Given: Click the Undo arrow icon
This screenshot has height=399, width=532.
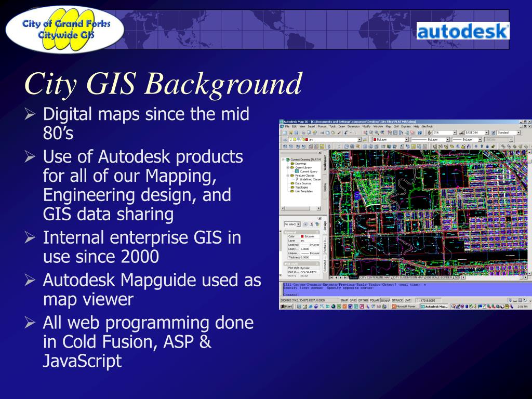Looking at the screenshot, I should 345,132.
